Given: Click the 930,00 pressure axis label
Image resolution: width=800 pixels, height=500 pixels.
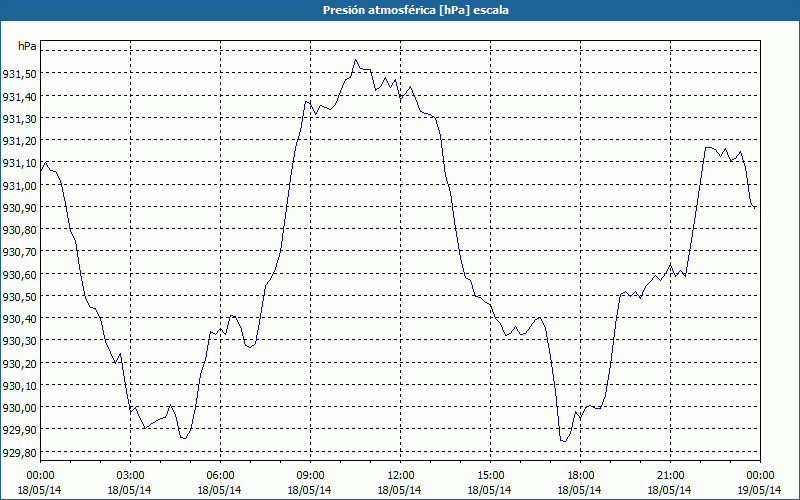Looking at the screenshot, I should pos(19,408).
